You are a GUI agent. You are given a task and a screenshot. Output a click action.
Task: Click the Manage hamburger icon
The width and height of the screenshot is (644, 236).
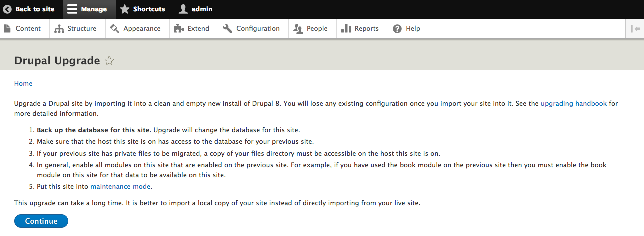click(x=72, y=9)
